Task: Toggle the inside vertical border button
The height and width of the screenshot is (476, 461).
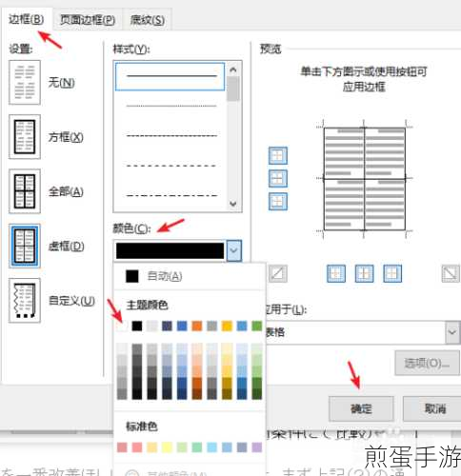Action: (364, 273)
